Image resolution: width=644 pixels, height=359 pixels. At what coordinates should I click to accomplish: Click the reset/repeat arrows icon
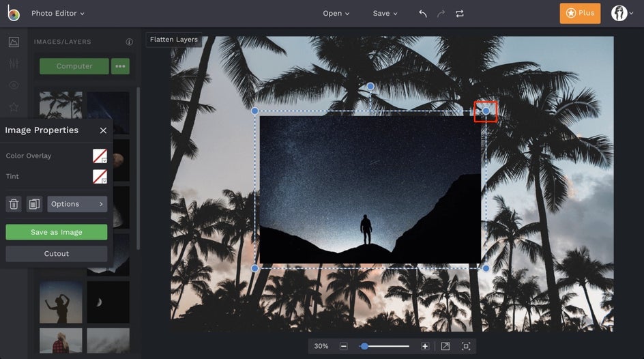459,14
